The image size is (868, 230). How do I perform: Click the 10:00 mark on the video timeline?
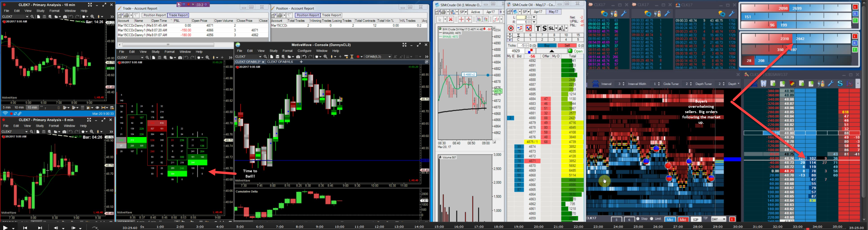pyautogui.click(x=339, y=227)
